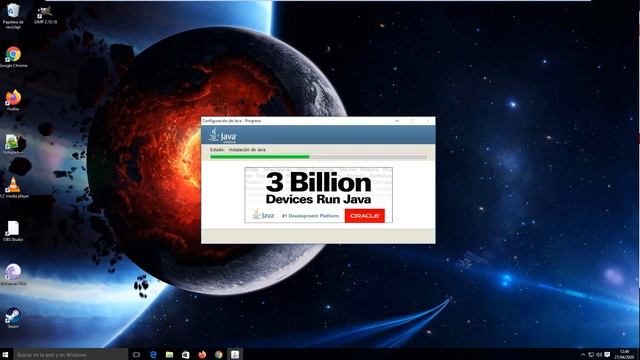Select the purple swirl desktop shortcut
The height and width of the screenshot is (360, 640).
13,274
